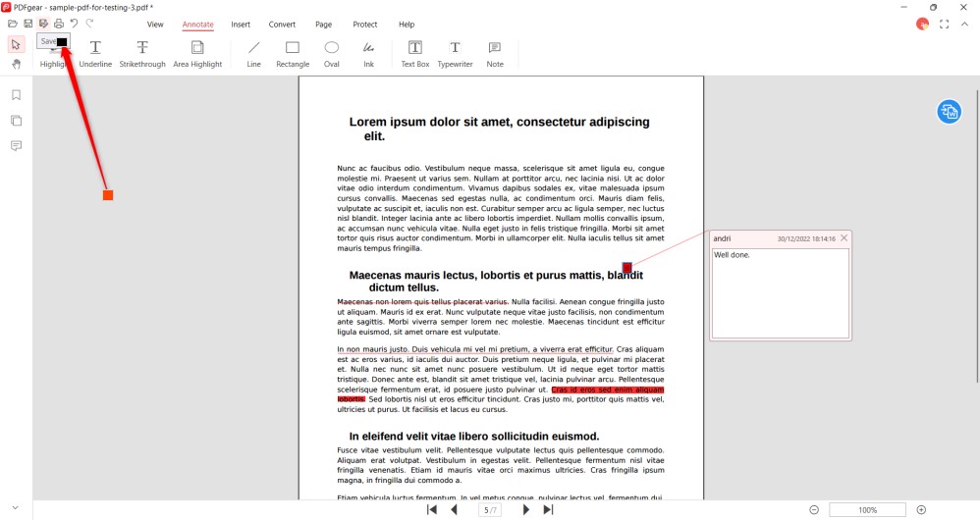Activate the hand pan tool
980x520 pixels.
(x=16, y=65)
